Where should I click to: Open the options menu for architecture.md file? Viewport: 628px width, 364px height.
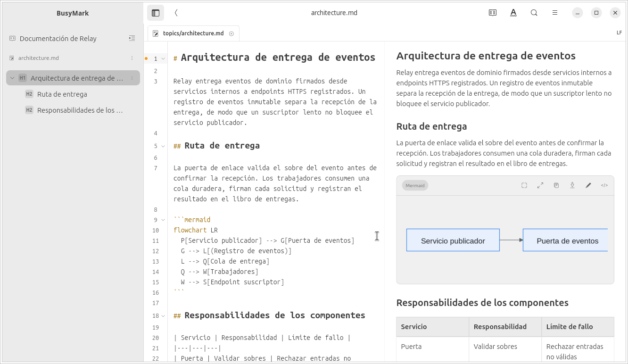point(132,58)
